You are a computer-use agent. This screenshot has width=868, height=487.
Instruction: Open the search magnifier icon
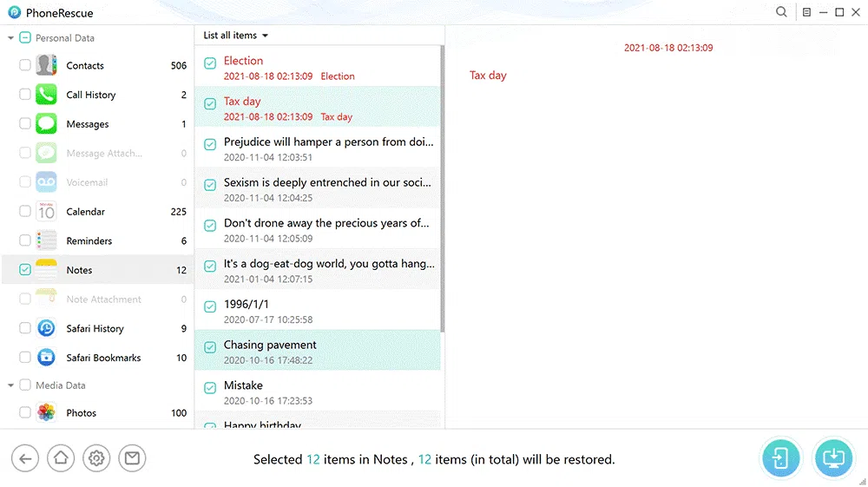(x=781, y=13)
